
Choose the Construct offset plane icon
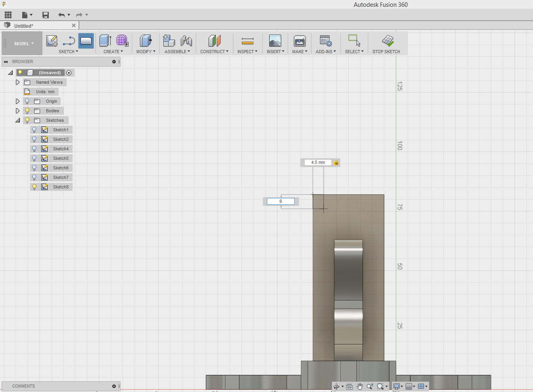click(x=214, y=41)
